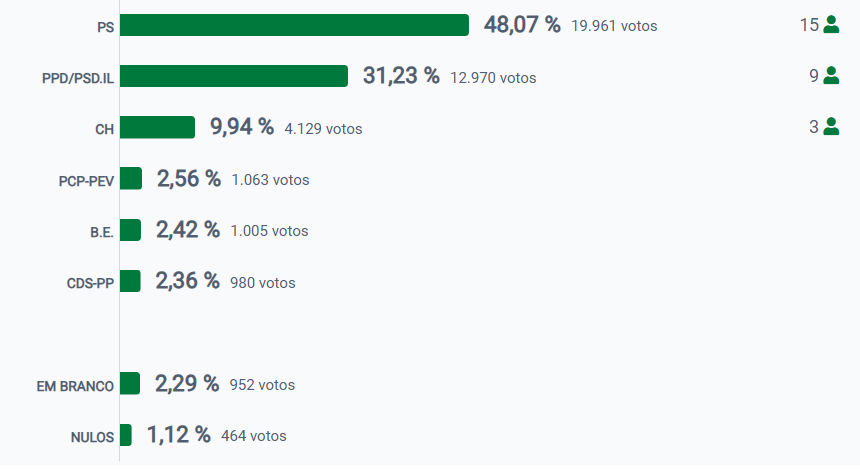The width and height of the screenshot is (860, 470).
Task: Select the CDS-PP party label
Action: pyautogui.click(x=89, y=284)
